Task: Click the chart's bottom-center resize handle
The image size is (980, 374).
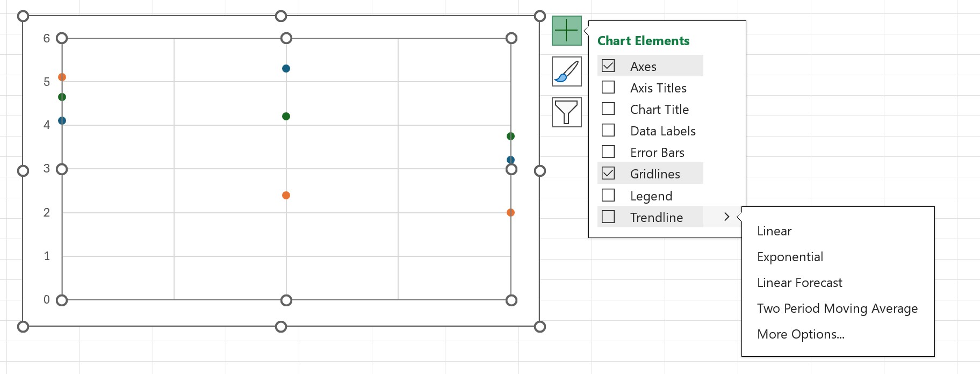Action: coord(281,326)
